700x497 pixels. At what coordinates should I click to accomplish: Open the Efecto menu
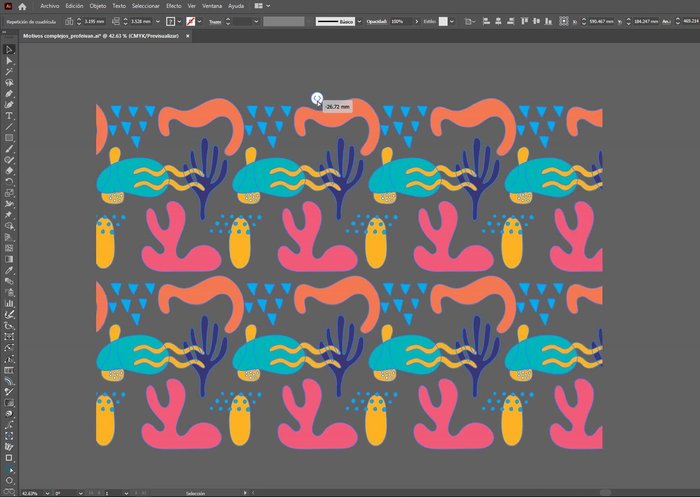click(173, 6)
